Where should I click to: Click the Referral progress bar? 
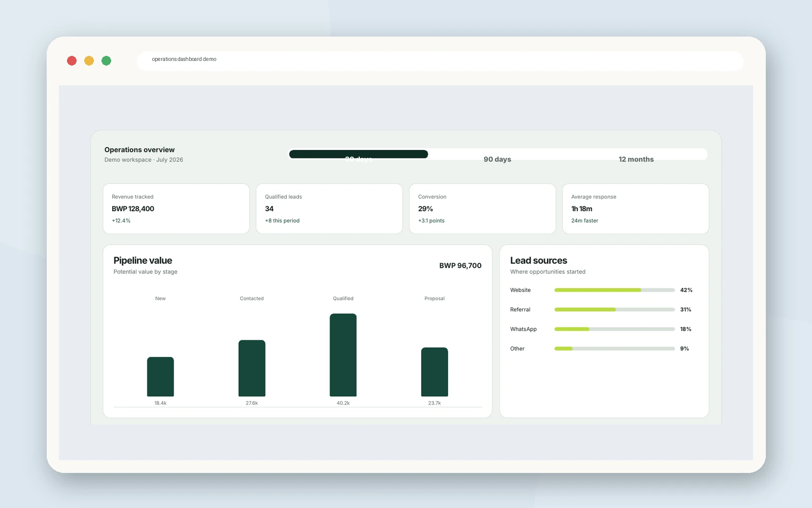615,309
